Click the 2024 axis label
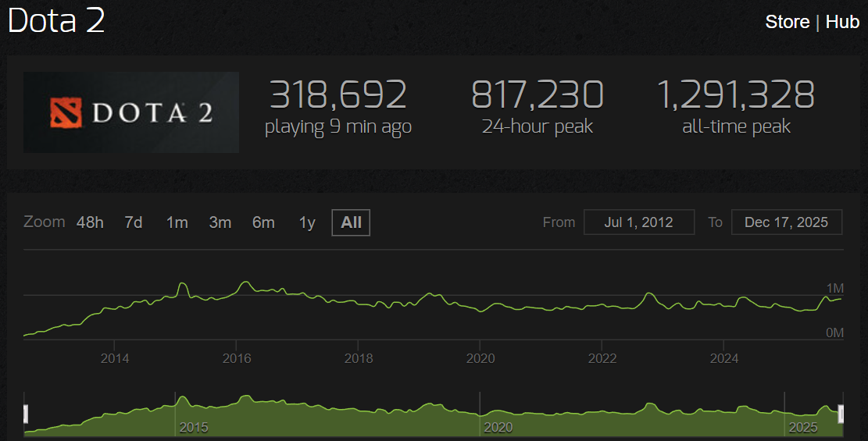Viewport: 868px width, 441px height. (724, 358)
